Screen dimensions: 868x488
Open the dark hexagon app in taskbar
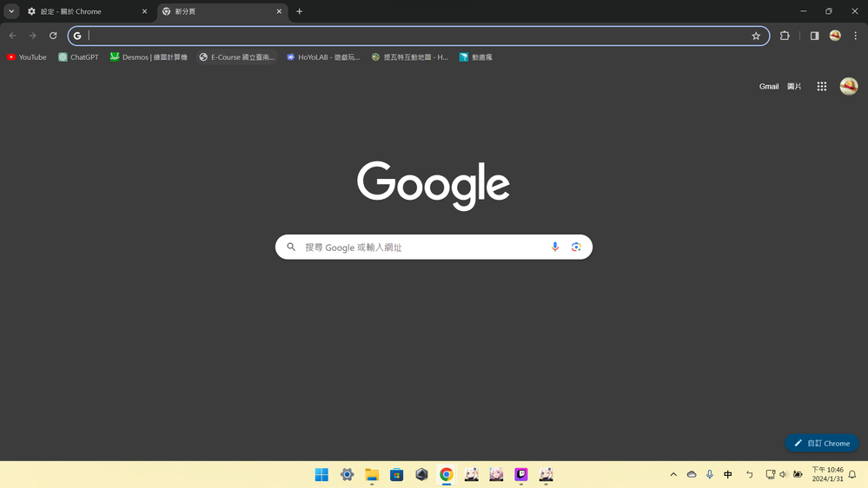tap(421, 475)
